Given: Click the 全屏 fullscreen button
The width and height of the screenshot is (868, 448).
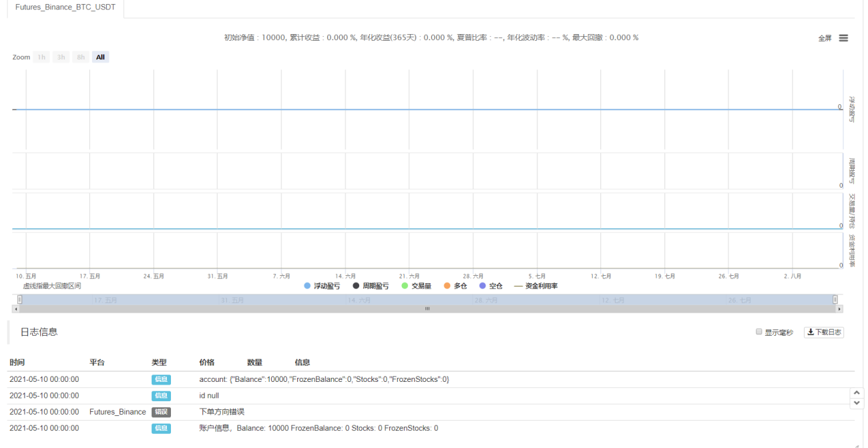Looking at the screenshot, I should click(x=825, y=38).
